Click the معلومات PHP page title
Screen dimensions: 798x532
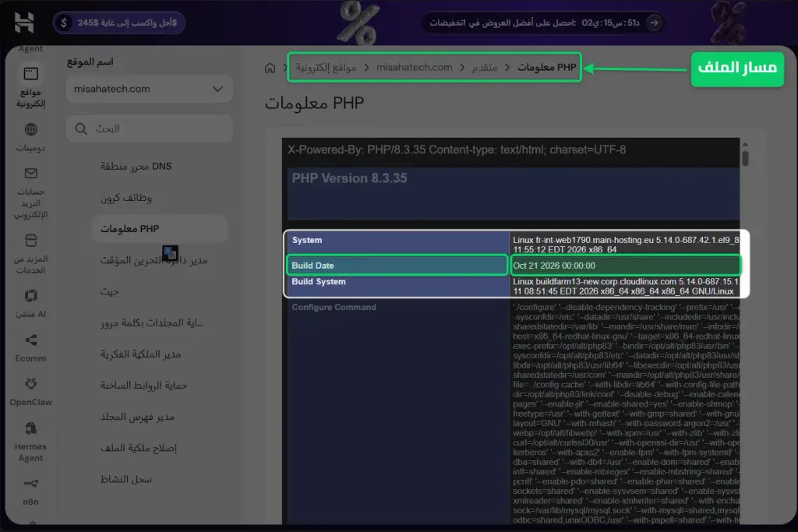(314, 103)
